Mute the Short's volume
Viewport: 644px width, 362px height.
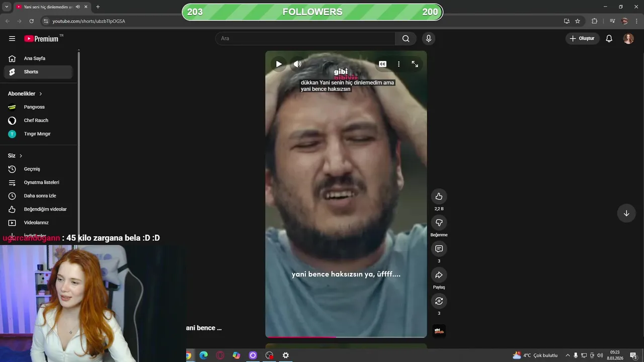click(297, 64)
